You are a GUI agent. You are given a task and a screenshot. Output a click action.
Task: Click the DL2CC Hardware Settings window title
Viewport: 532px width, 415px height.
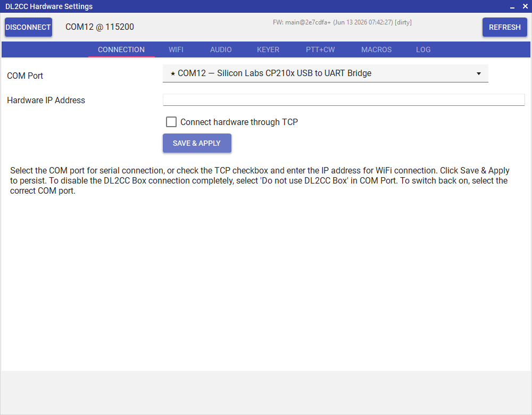(x=49, y=6)
